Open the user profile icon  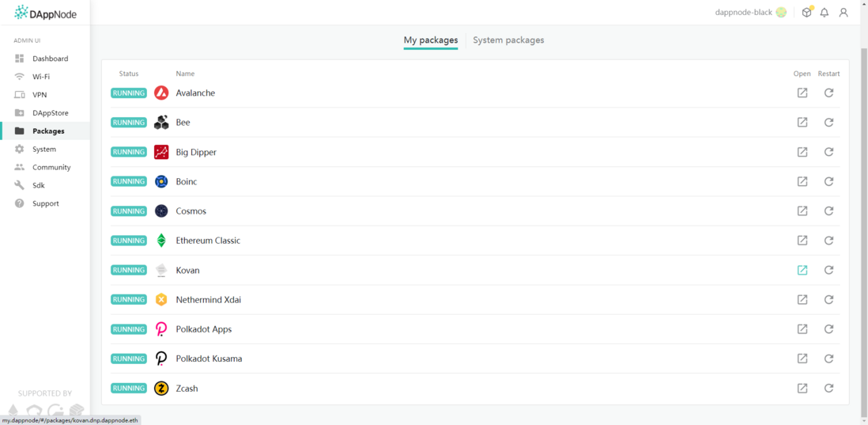coord(843,12)
